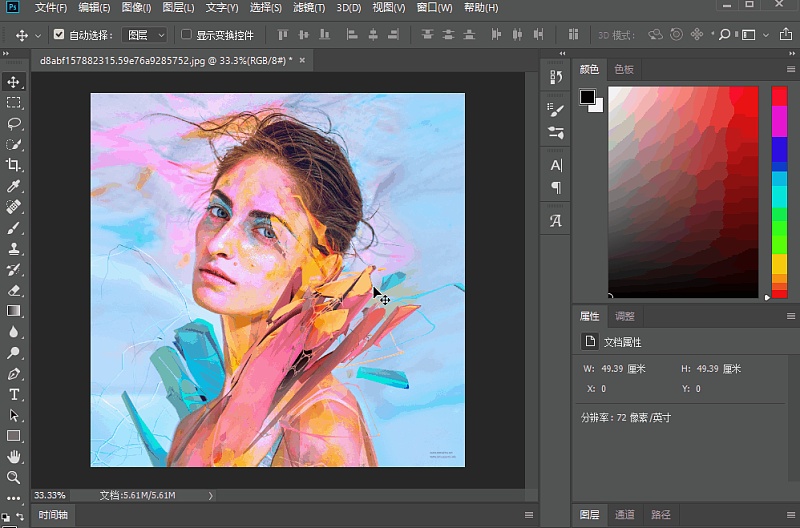
Task: Select the Horizontal Type tool
Action: click(14, 394)
